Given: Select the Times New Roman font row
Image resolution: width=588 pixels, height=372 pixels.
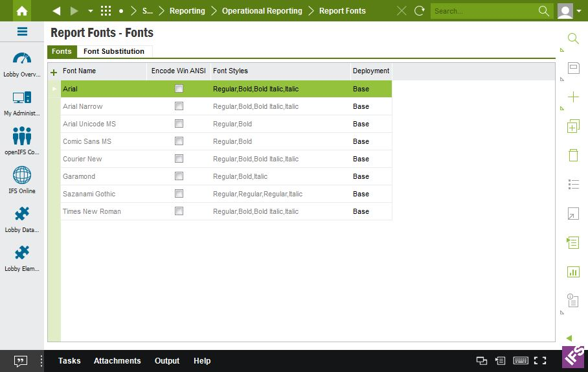Looking at the screenshot, I should (226, 211).
